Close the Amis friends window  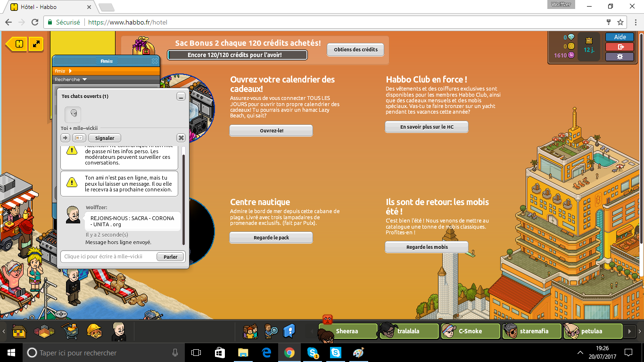pos(155,61)
